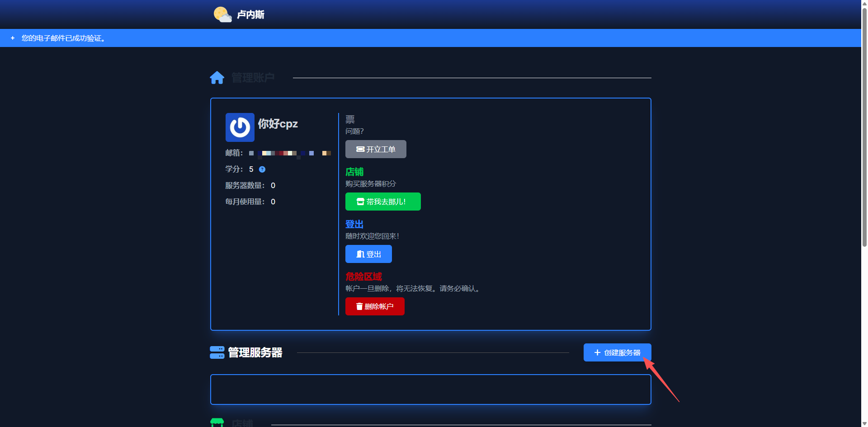The image size is (868, 427).
Task: Click the empty server list panel
Action: point(430,389)
